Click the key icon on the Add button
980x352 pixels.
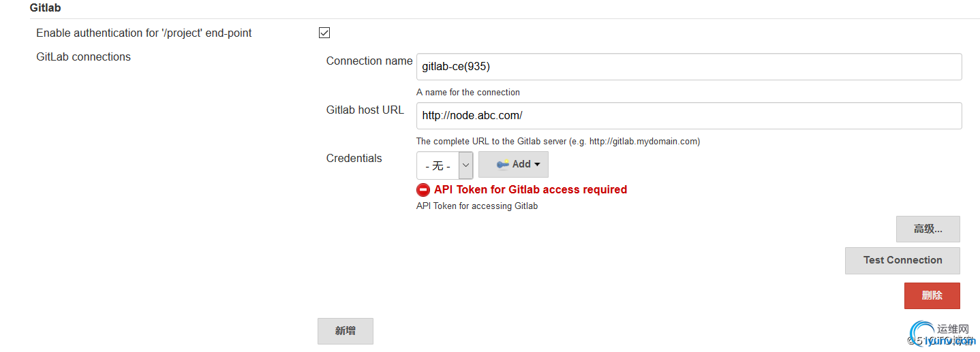pos(503,164)
